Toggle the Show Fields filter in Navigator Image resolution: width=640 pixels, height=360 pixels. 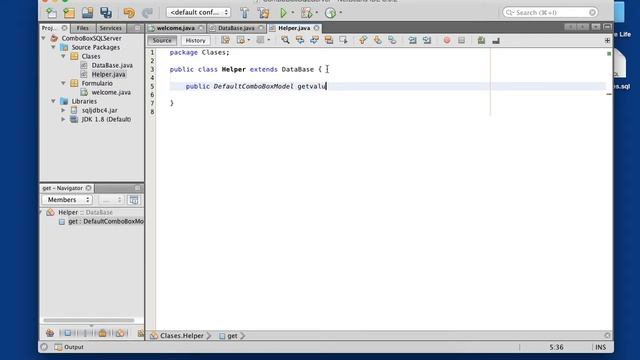67,333
